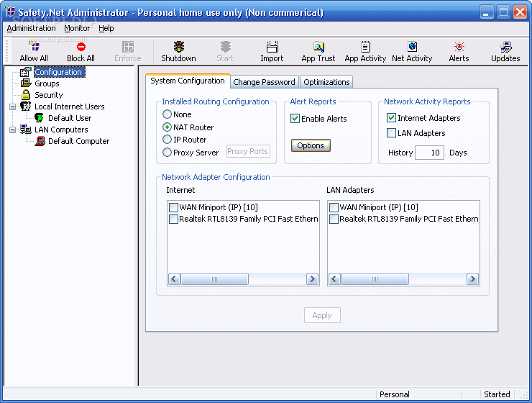The height and width of the screenshot is (403, 532).
Task: Collapse the Local Internet Users node
Action: 12,107
